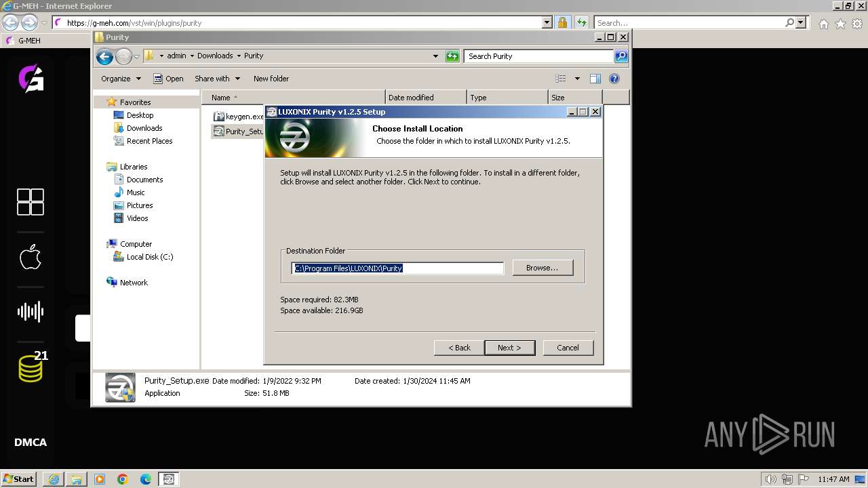Open the Share with dropdown
This screenshot has width=868, height=488.
(217, 79)
